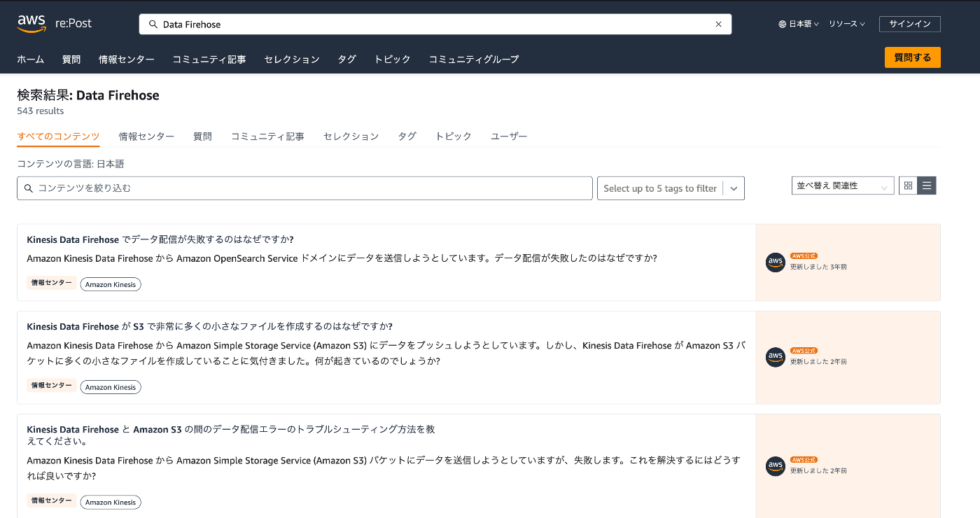Open result about S3 delivery error troubleshooting
The height and width of the screenshot is (518, 980).
231,435
